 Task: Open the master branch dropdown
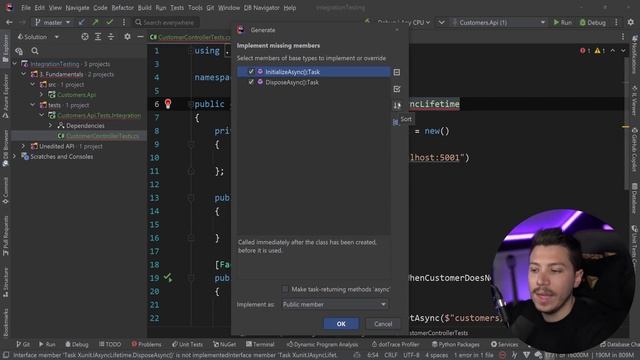point(53,22)
